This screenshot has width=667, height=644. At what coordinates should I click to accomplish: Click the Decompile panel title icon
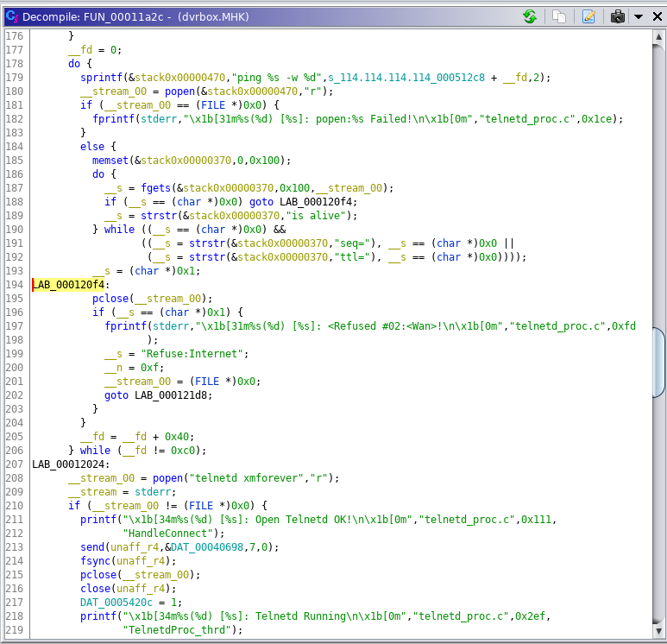click(x=12, y=16)
